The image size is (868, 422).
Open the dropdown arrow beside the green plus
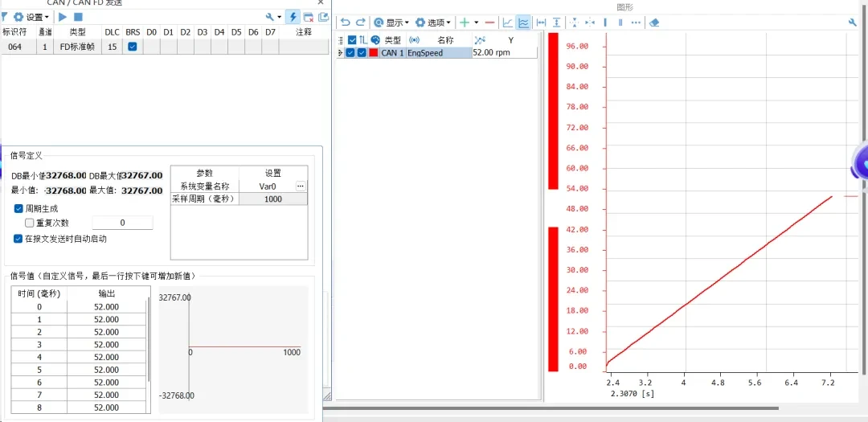pos(476,23)
